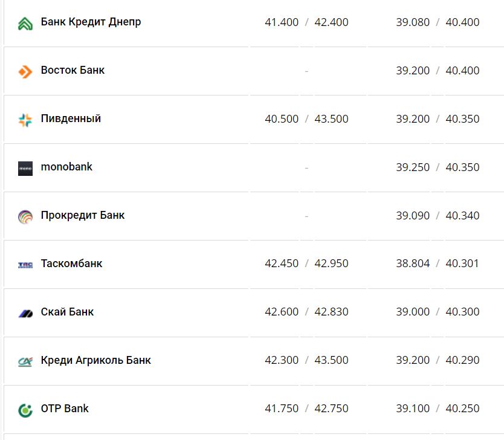
Task: Open the Банк Кредит Днепр link
Action: point(91,22)
